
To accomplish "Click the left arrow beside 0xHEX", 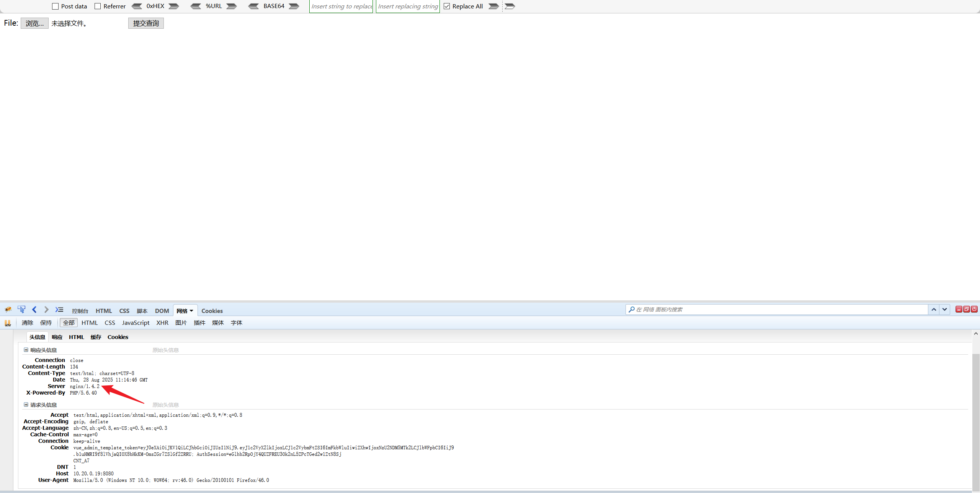I will point(137,6).
